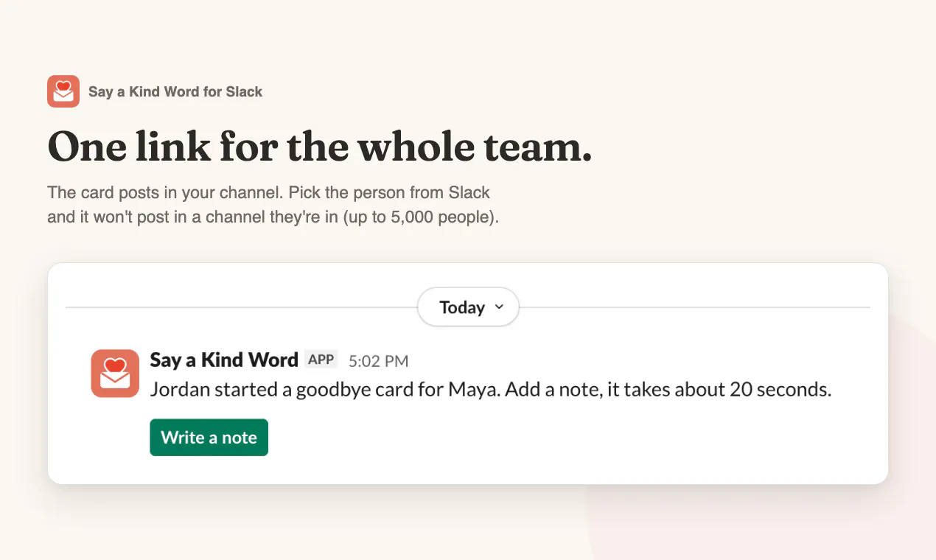The image size is (936, 560).
Task: Click the 5:02 PM message timestamp
Action: pyautogui.click(x=378, y=361)
